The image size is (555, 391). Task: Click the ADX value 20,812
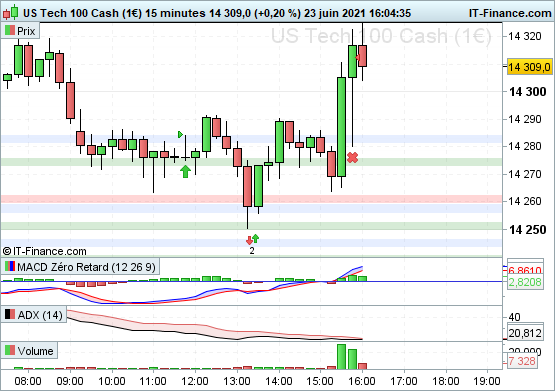click(525, 333)
